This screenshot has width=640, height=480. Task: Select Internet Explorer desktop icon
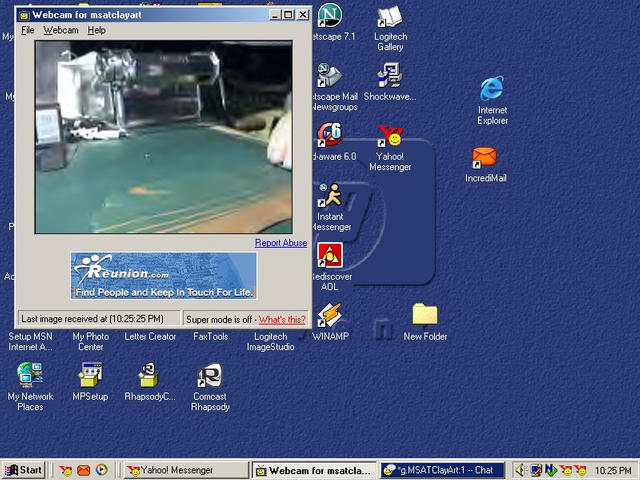pyautogui.click(x=492, y=88)
